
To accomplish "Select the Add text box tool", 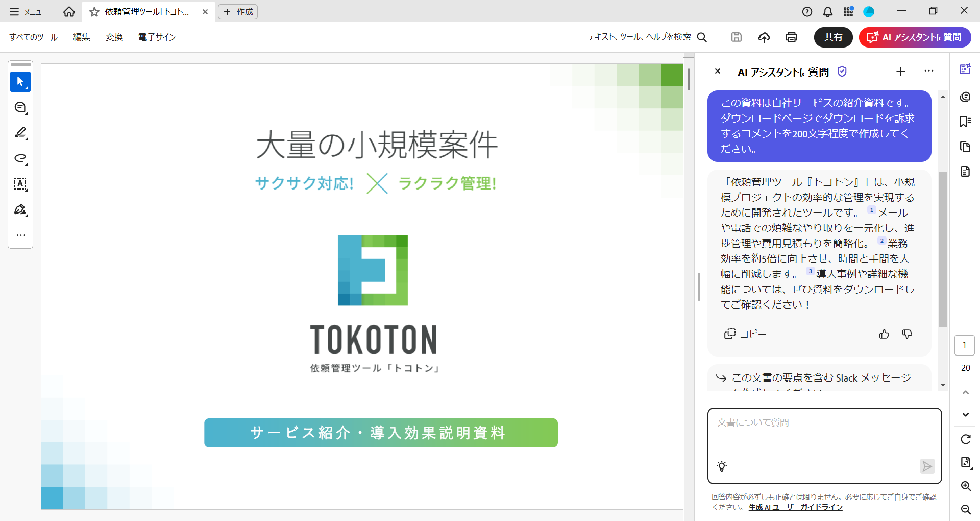I will point(20,184).
